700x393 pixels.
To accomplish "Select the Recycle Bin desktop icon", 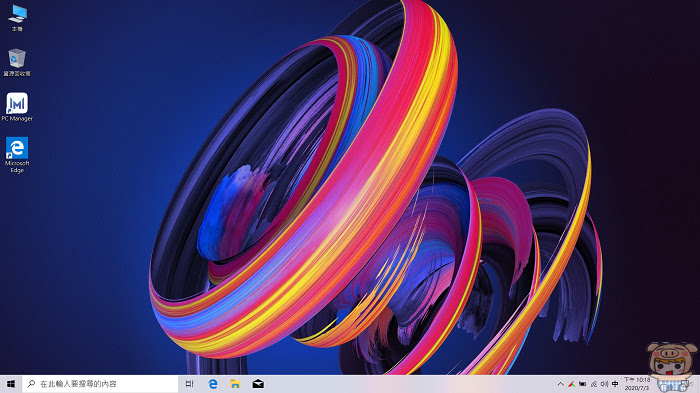I will (x=17, y=63).
